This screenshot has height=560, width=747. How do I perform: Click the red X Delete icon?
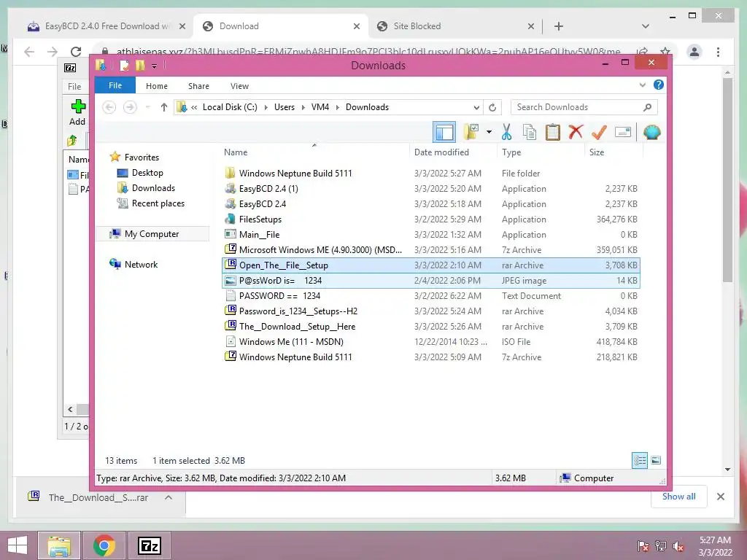[x=576, y=132]
